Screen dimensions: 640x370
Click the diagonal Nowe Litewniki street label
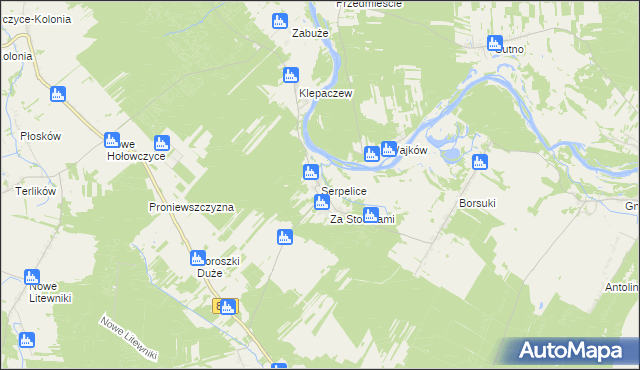click(129, 338)
